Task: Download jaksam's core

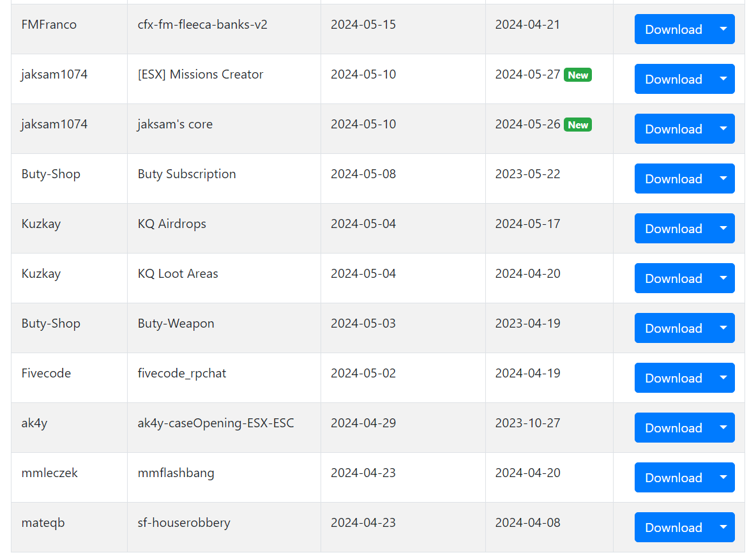Action: (x=673, y=129)
